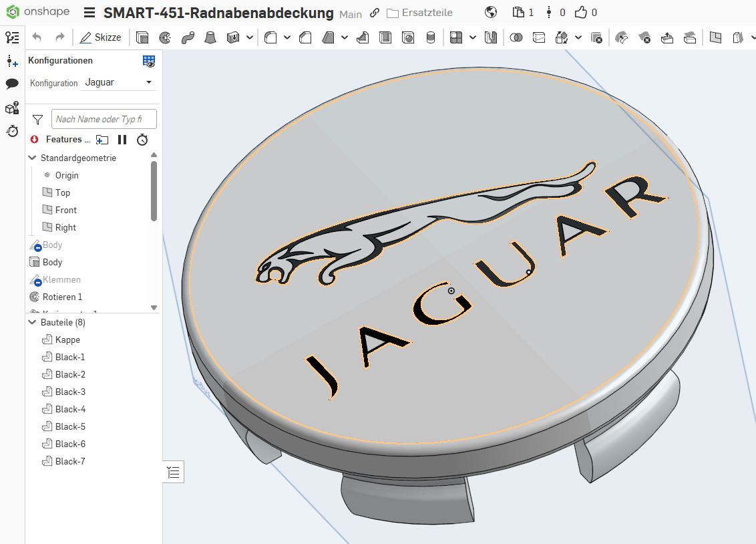
Task: Show the regeneration timer
Action: click(x=142, y=140)
